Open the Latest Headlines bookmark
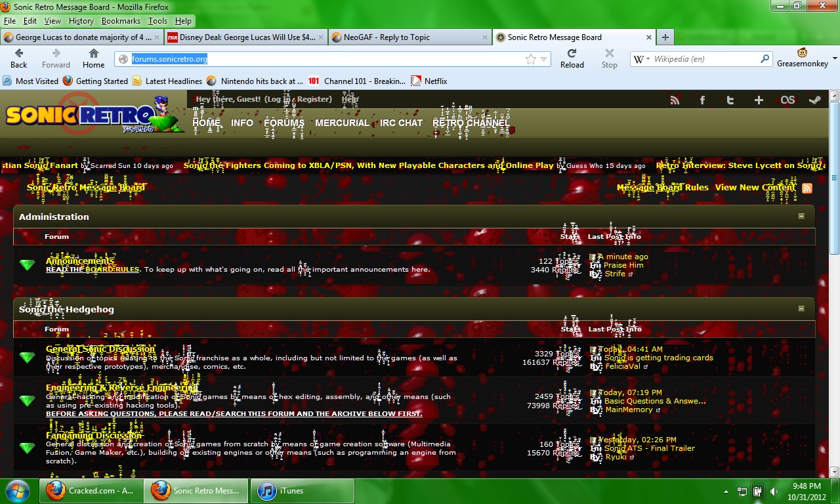This screenshot has width=840, height=504. click(167, 81)
